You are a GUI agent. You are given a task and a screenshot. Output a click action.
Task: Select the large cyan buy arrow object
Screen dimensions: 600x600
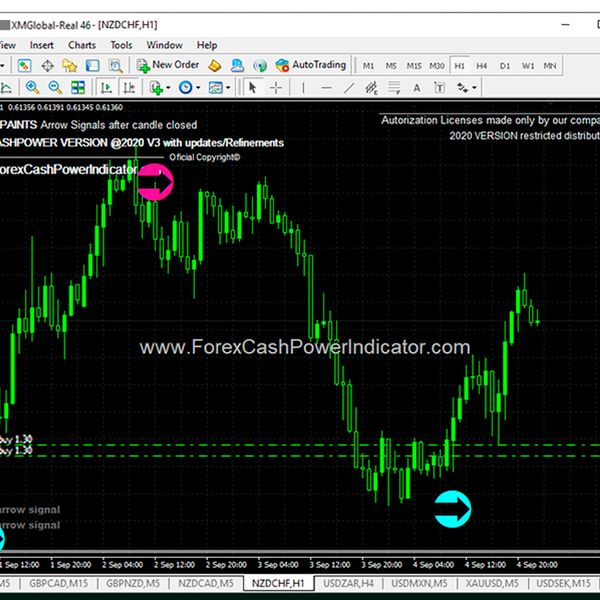453,509
